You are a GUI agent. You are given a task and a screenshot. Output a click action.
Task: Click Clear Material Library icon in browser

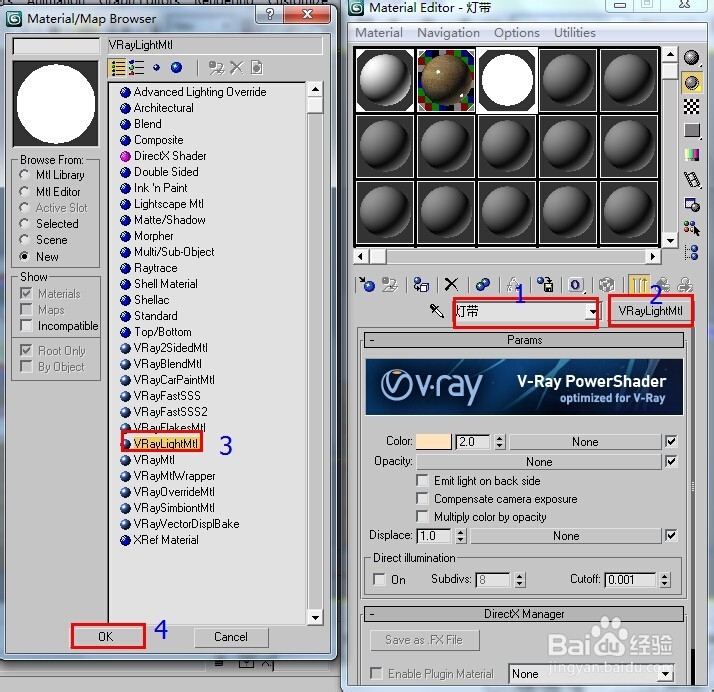pos(257,68)
